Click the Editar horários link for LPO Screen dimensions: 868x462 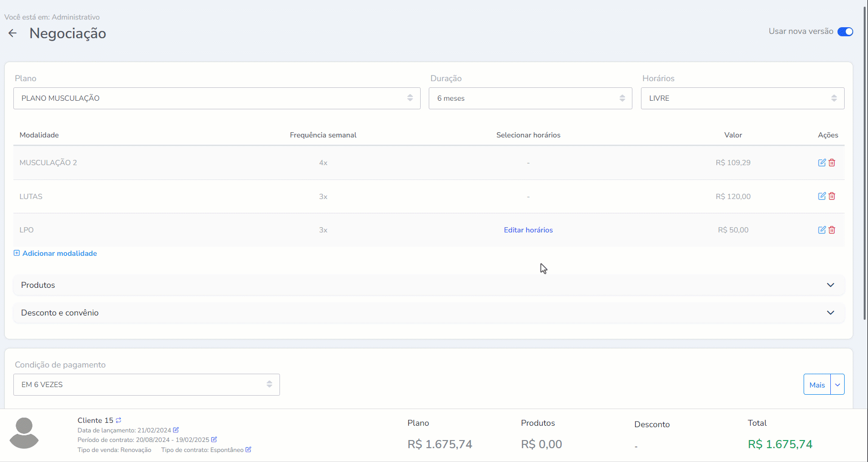528,230
